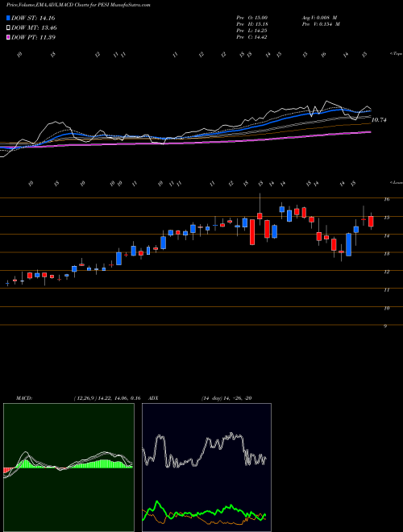This screenshot has width=403, height=532.
Task: Click the ADX '(14 day)' parameter values
Action: point(226,398)
